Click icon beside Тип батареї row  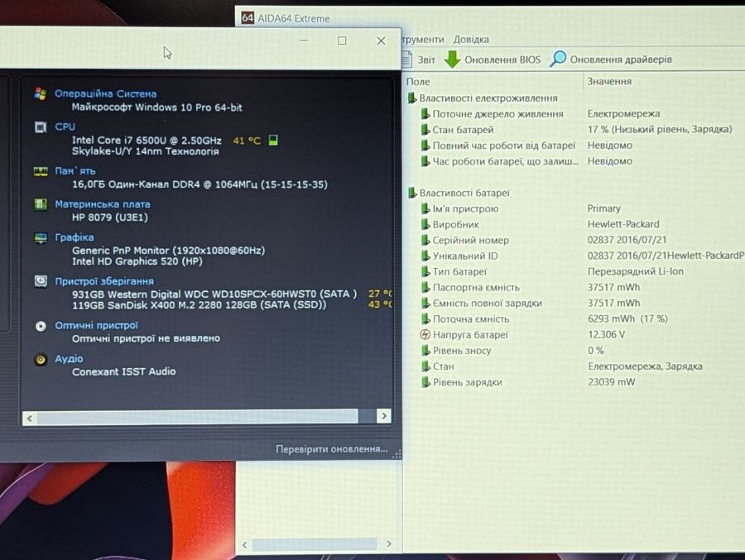425,271
